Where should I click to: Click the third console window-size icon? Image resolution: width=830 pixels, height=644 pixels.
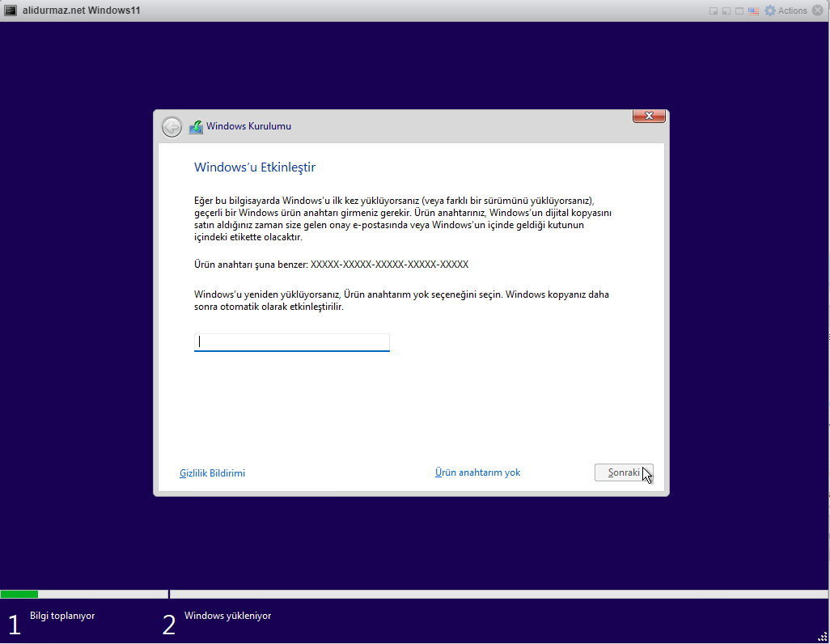click(739, 11)
